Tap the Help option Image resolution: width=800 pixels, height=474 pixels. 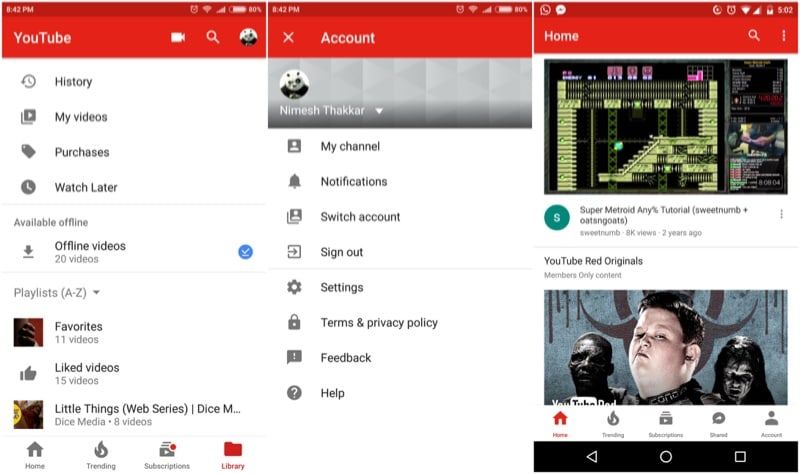click(332, 393)
